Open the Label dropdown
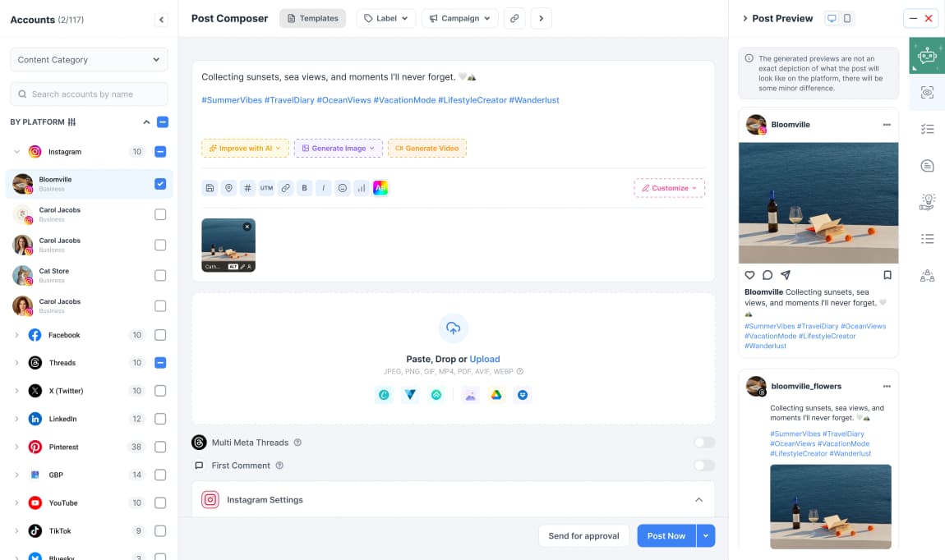Image resolution: width=945 pixels, height=560 pixels. [385, 18]
